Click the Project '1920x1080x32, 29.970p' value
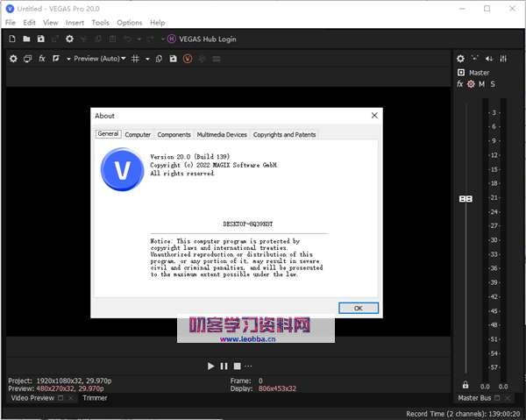Screen dimensions: 526x420 click(74, 381)
